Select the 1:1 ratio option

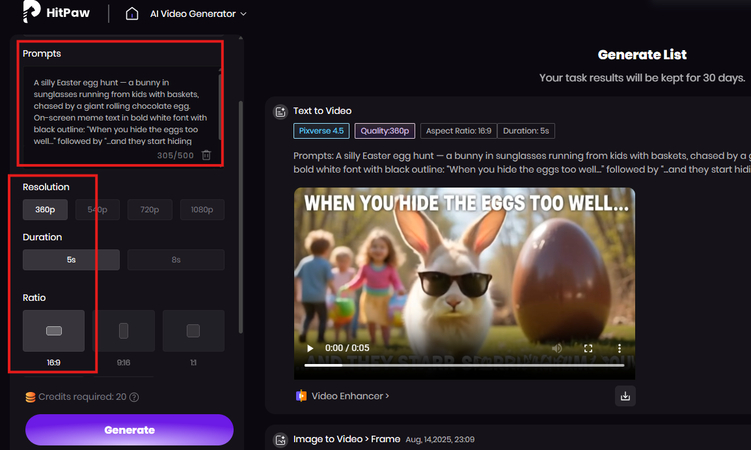(193, 331)
